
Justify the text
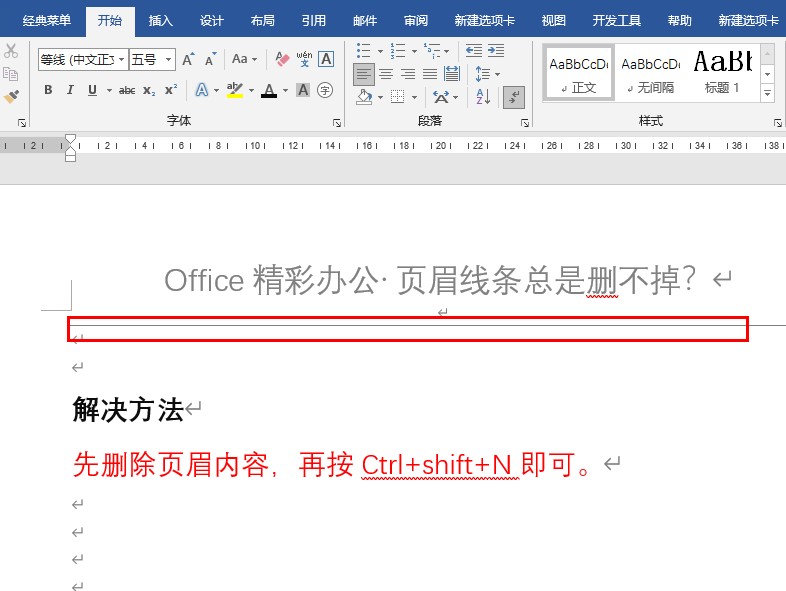430,74
